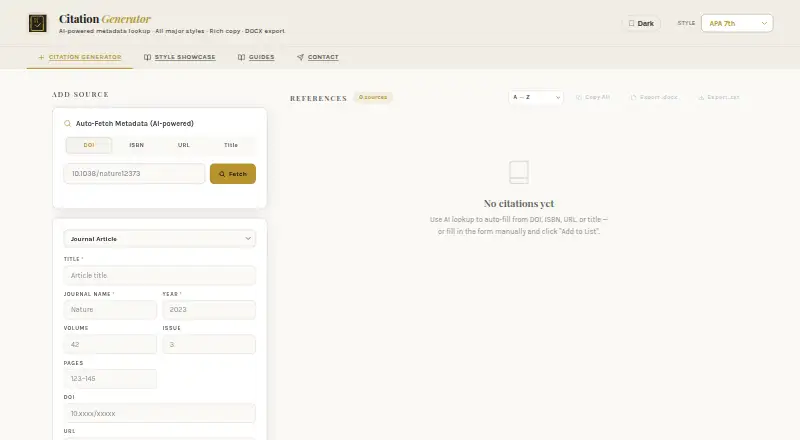800x440 pixels.
Task: Click the ADD SOURCE heading
Action: pos(80,94)
